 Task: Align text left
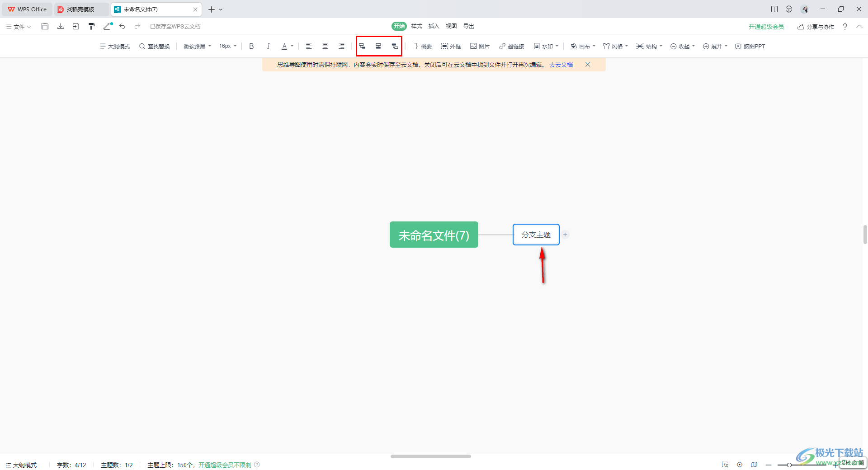point(309,46)
